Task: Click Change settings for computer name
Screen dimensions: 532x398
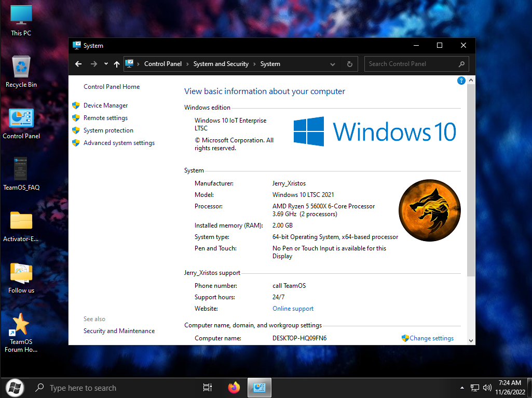Action: point(431,338)
